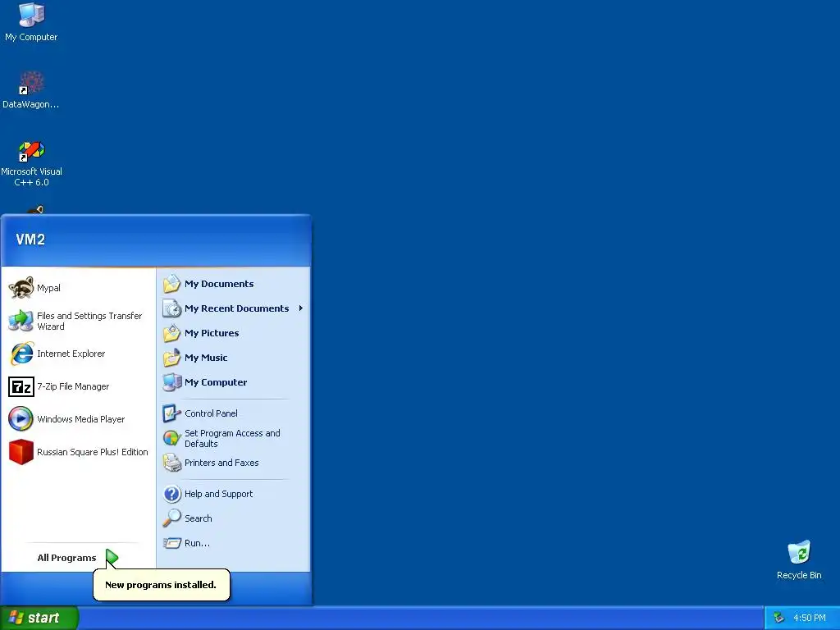840x630 pixels.
Task: Click Help and Support label
Action: click(x=218, y=494)
